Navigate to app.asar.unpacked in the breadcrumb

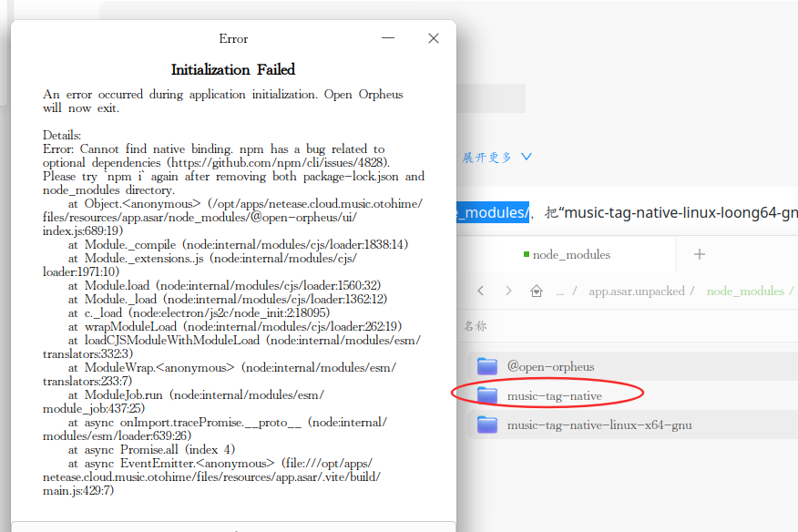coord(637,292)
